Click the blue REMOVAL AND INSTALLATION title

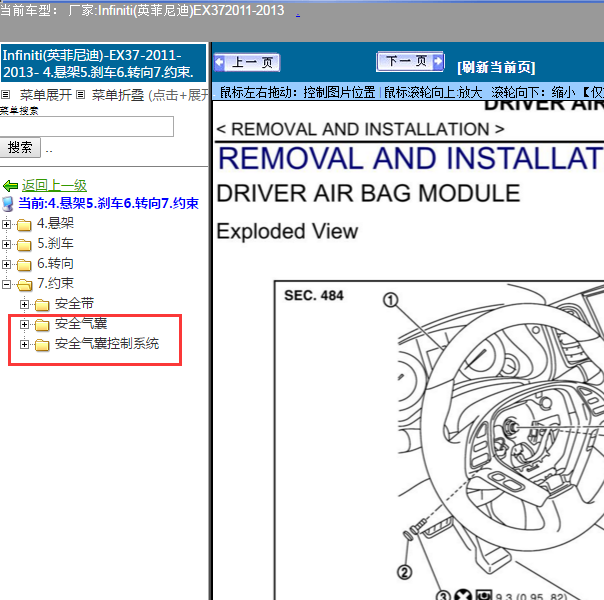(410, 159)
